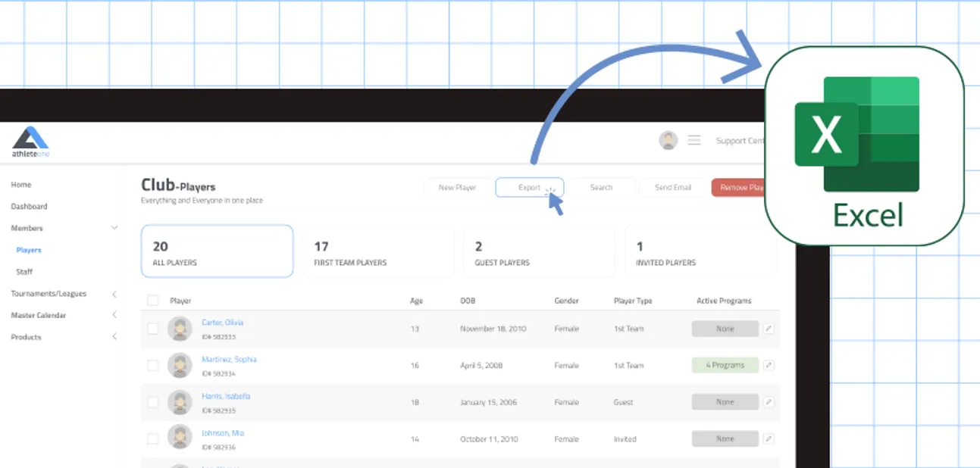Screen dimensions: 980x468
Task: Click Martinez, Sophia's avatar
Action: [180, 365]
